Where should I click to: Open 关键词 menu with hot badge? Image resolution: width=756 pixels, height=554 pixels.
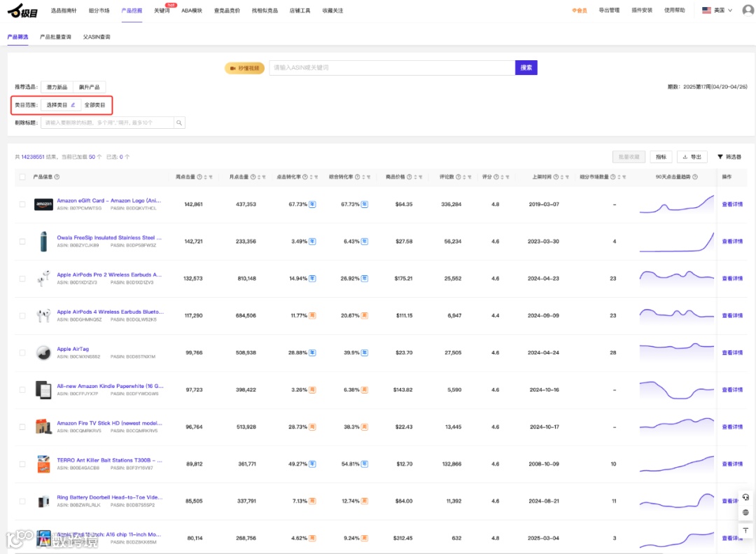[x=162, y=11]
